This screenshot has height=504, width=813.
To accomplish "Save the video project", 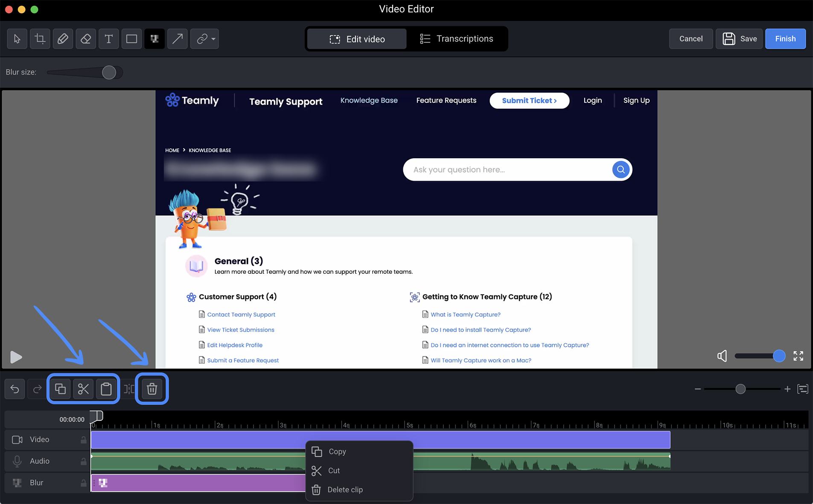I will click(x=739, y=39).
